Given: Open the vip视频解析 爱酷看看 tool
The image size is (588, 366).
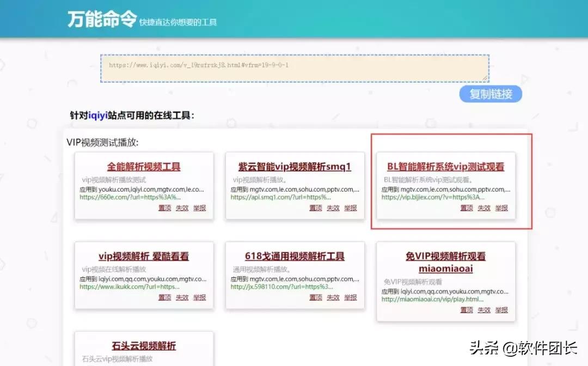Looking at the screenshot, I should (143, 256).
